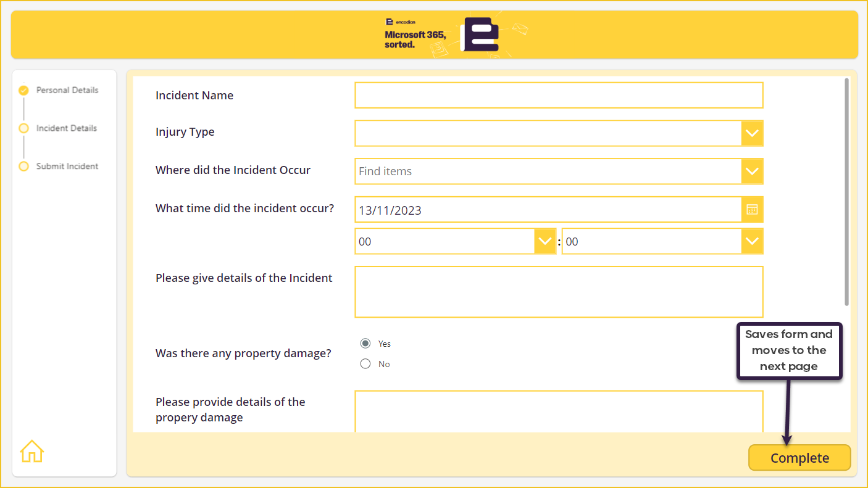Click the incident details text area
Screen dimensions: 868x488
tap(559, 292)
